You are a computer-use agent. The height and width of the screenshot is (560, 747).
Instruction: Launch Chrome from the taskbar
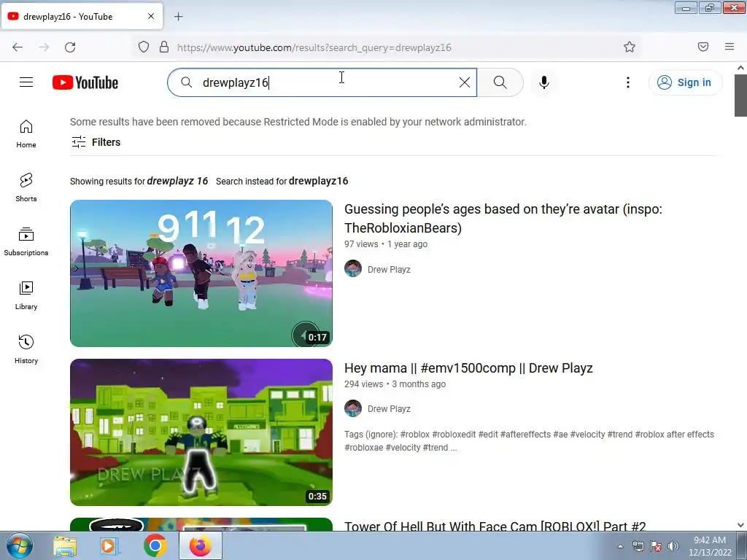pos(155,546)
